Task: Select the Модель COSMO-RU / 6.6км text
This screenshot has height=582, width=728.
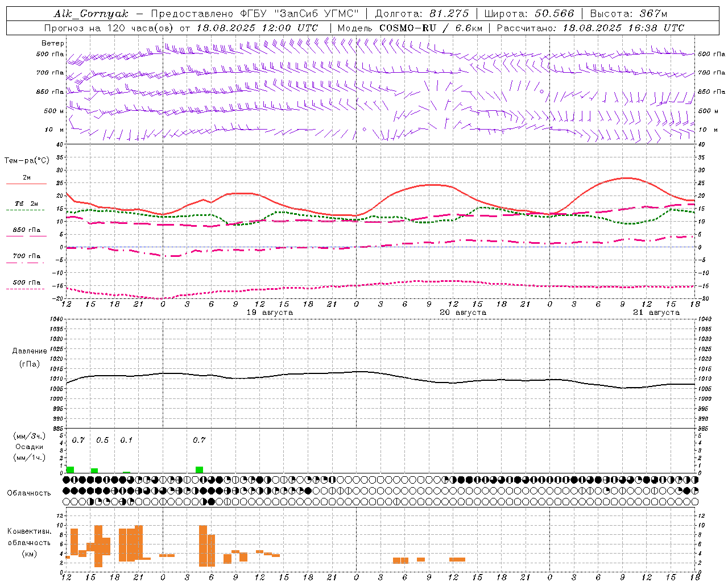Action: pos(410,28)
